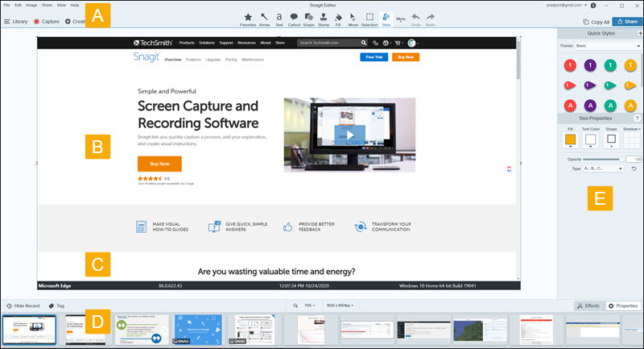Screen dimensions: 644x349
Task: Choose the green circle number 1 style
Action: pyautogui.click(x=610, y=65)
